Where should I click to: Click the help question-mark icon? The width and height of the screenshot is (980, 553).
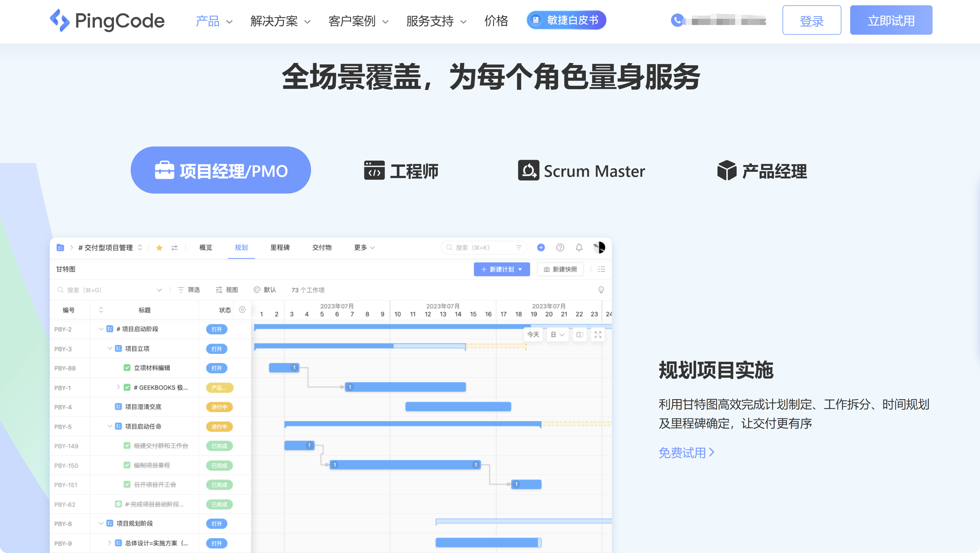click(x=560, y=247)
